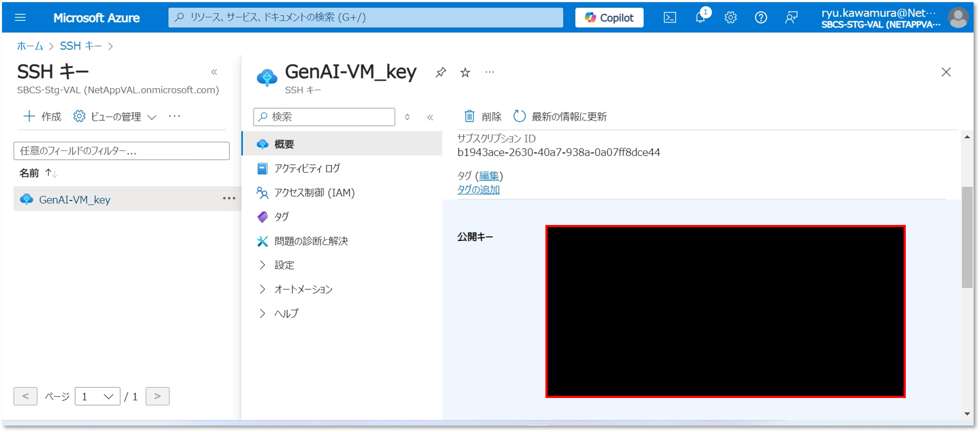The width and height of the screenshot is (980, 432).
Task: Go to ホーム breadcrumb
Action: click(x=30, y=46)
